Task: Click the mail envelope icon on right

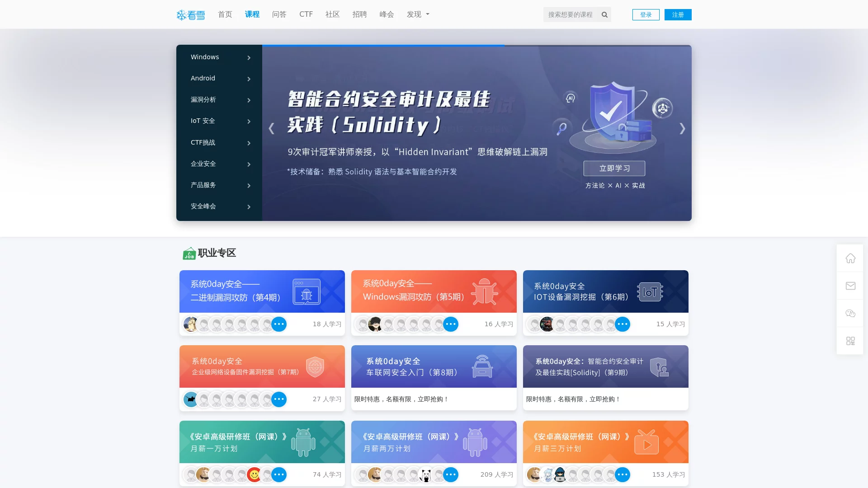Action: tap(850, 286)
